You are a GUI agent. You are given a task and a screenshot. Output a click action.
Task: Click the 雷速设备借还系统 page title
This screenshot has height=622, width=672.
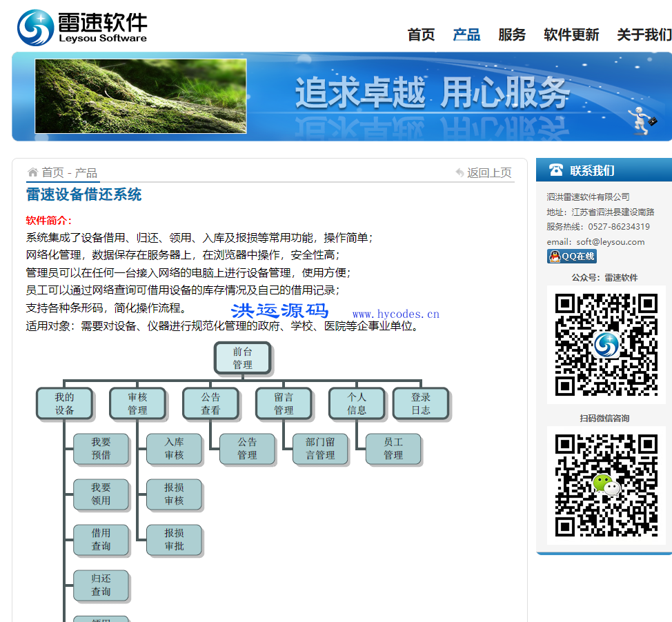click(83, 194)
